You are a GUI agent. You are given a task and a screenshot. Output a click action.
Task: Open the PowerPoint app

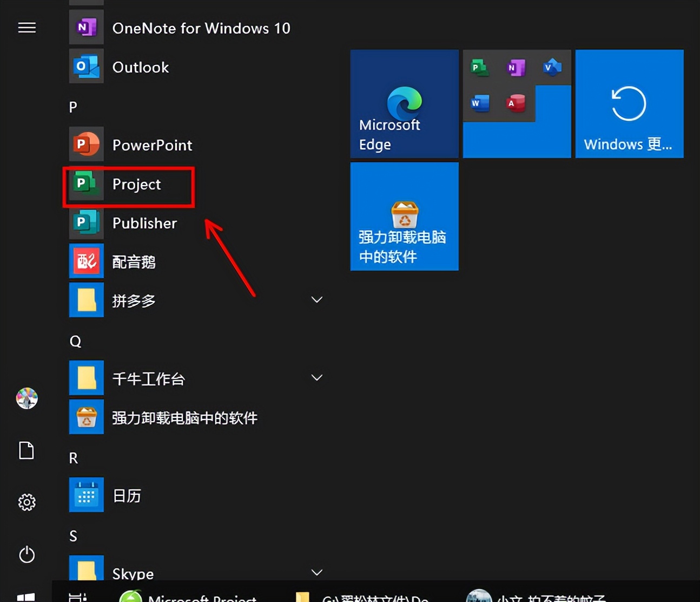point(152,145)
